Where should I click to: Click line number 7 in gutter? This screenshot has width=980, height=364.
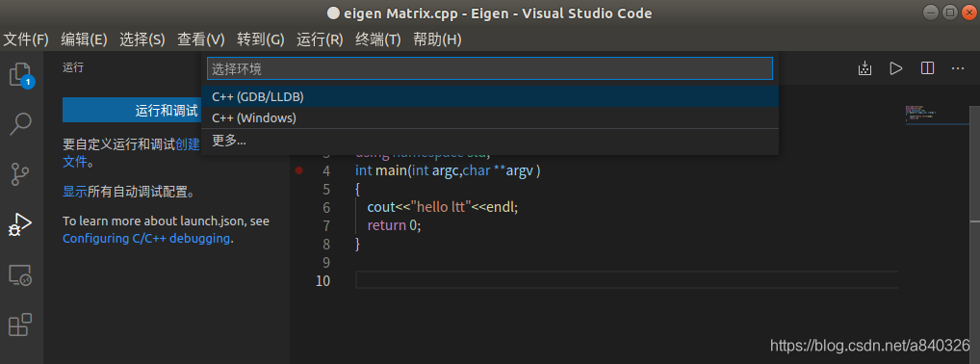pyautogui.click(x=327, y=225)
